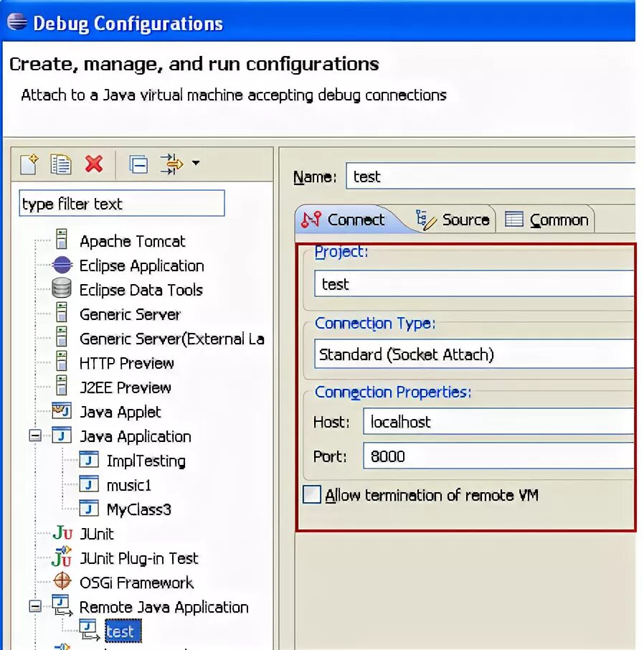The height and width of the screenshot is (650, 644).
Task: Click the JUnit icon
Action: point(62,532)
